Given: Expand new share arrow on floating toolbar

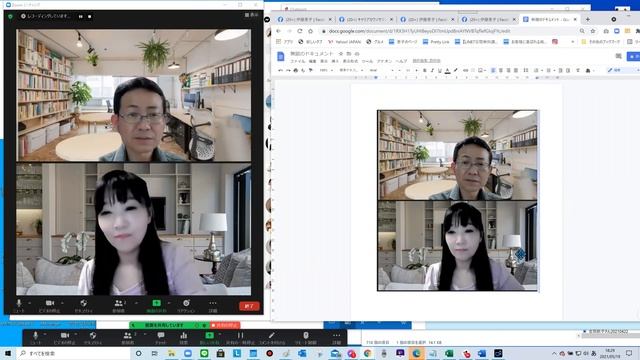Looking at the screenshot, I should (221, 335).
